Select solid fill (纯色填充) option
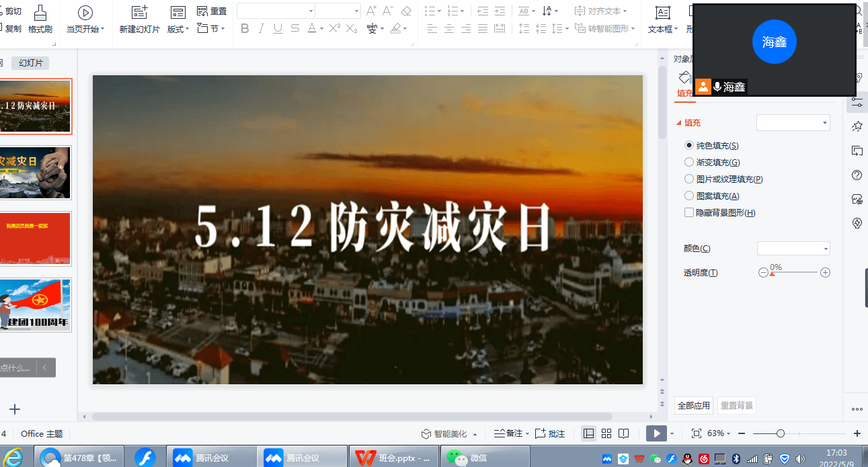 [689, 145]
